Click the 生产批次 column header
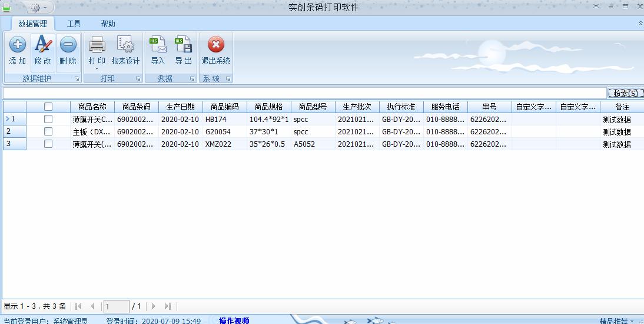The width and height of the screenshot is (644, 324). (x=357, y=107)
